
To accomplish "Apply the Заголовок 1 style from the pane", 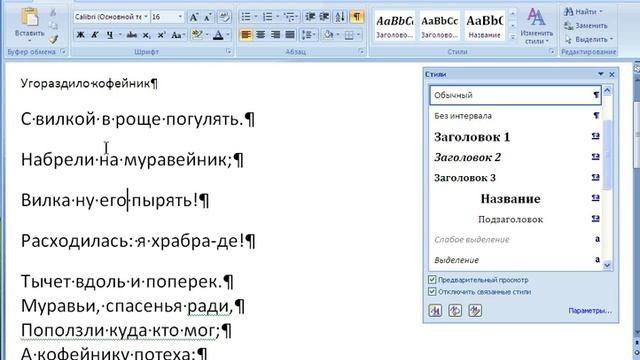I will 515,137.
